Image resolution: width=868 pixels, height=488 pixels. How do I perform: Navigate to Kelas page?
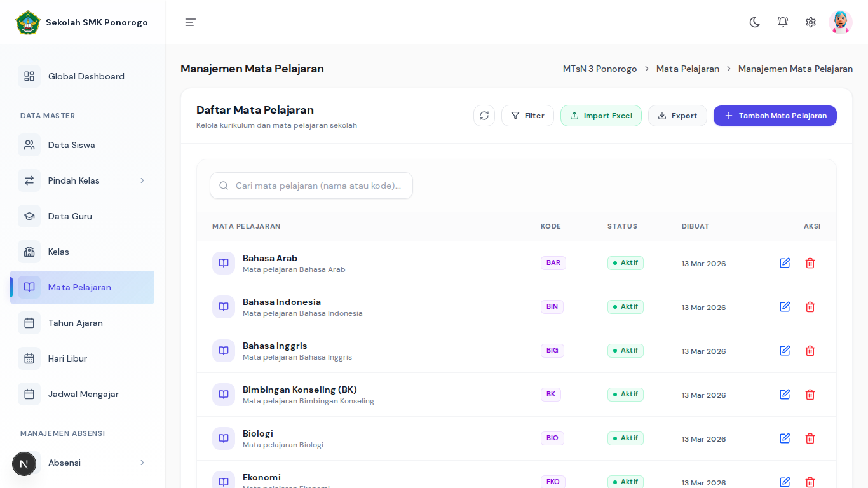point(83,252)
